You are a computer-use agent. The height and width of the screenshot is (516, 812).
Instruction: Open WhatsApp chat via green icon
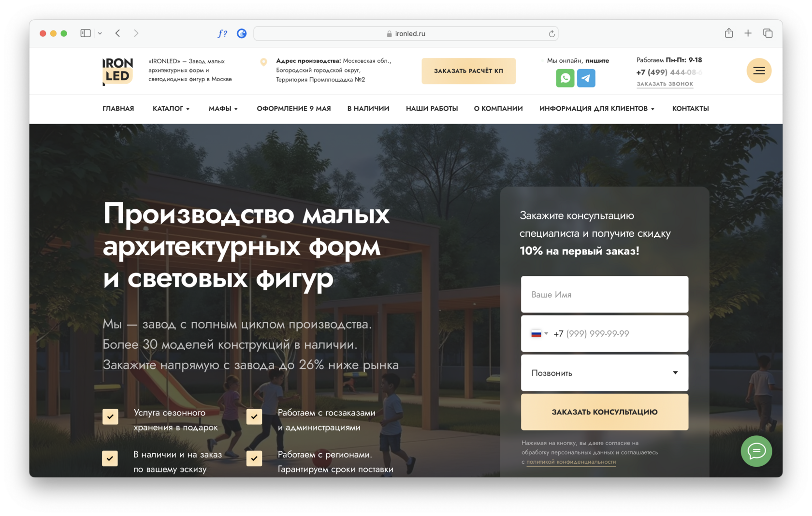click(x=565, y=78)
